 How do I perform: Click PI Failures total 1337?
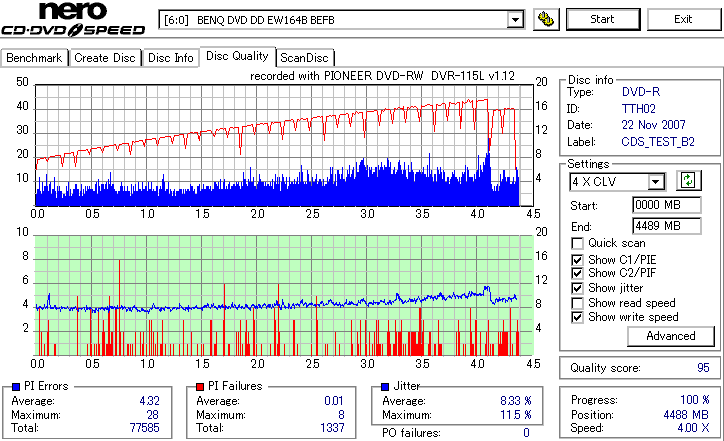[x=332, y=428]
